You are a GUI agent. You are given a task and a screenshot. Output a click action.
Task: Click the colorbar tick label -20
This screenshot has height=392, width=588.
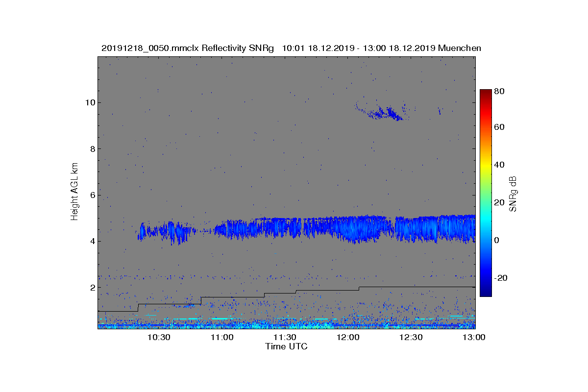501,278
